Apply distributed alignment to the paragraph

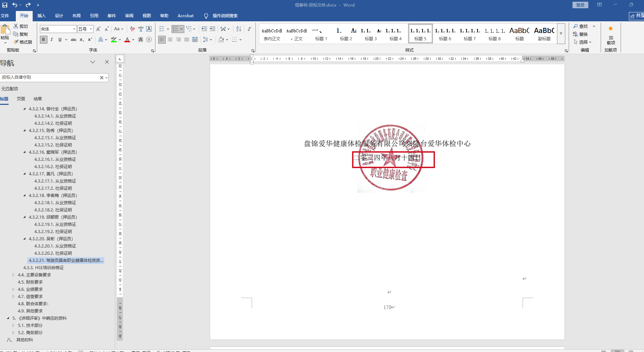[195, 40]
